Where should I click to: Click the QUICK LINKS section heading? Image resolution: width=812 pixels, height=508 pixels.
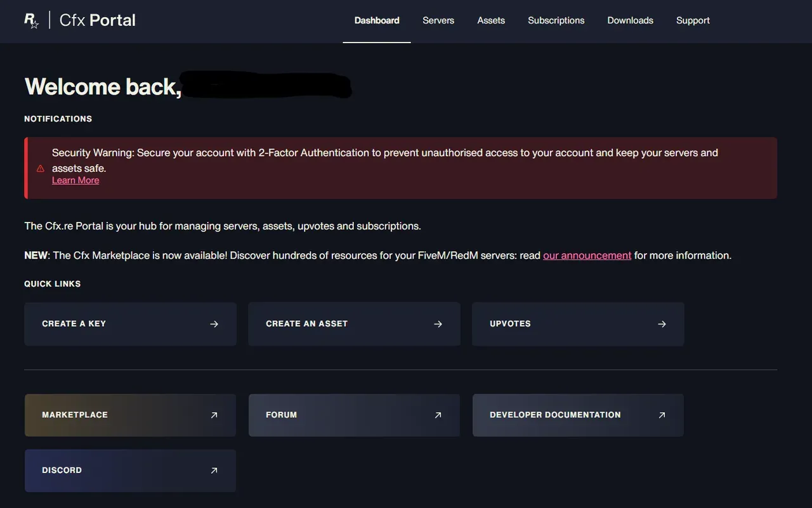click(x=52, y=284)
